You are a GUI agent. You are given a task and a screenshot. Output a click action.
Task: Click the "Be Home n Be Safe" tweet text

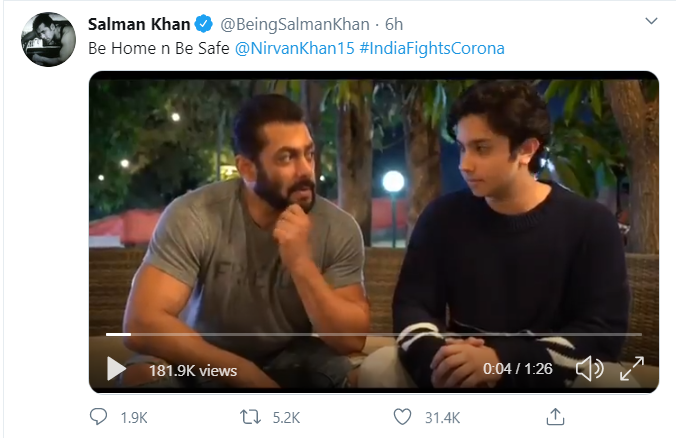pos(159,48)
